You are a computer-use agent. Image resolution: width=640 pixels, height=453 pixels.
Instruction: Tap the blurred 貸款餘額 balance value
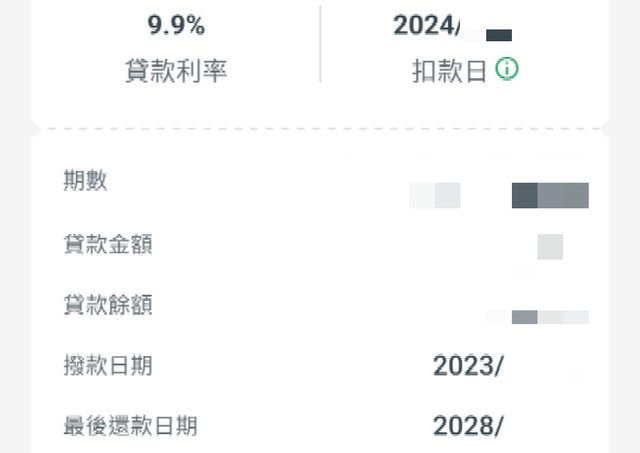[x=548, y=317]
